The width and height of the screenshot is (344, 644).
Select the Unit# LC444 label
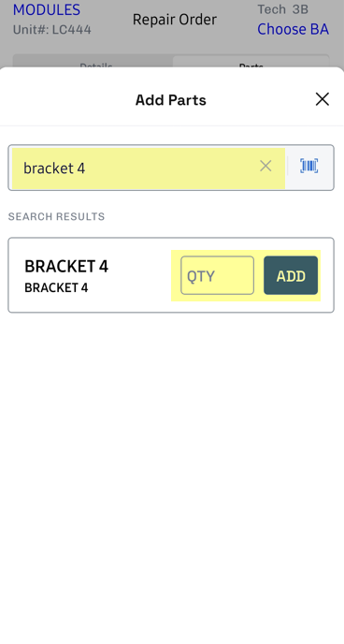coord(52,30)
